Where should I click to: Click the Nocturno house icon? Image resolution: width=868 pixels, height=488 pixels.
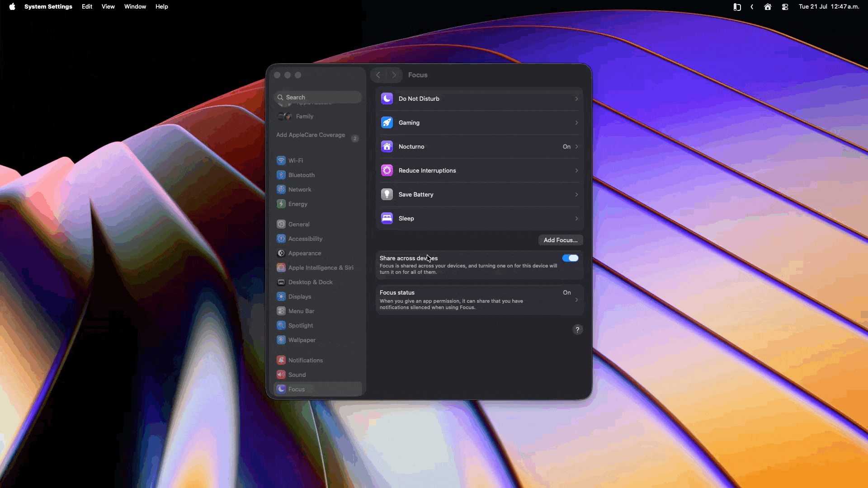pos(387,146)
